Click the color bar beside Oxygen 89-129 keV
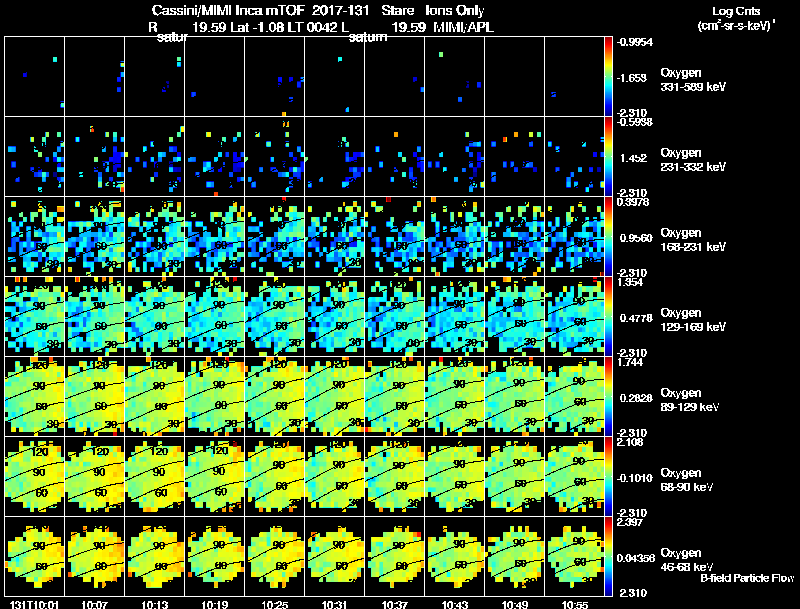This screenshot has height=609, width=800. 608,396
